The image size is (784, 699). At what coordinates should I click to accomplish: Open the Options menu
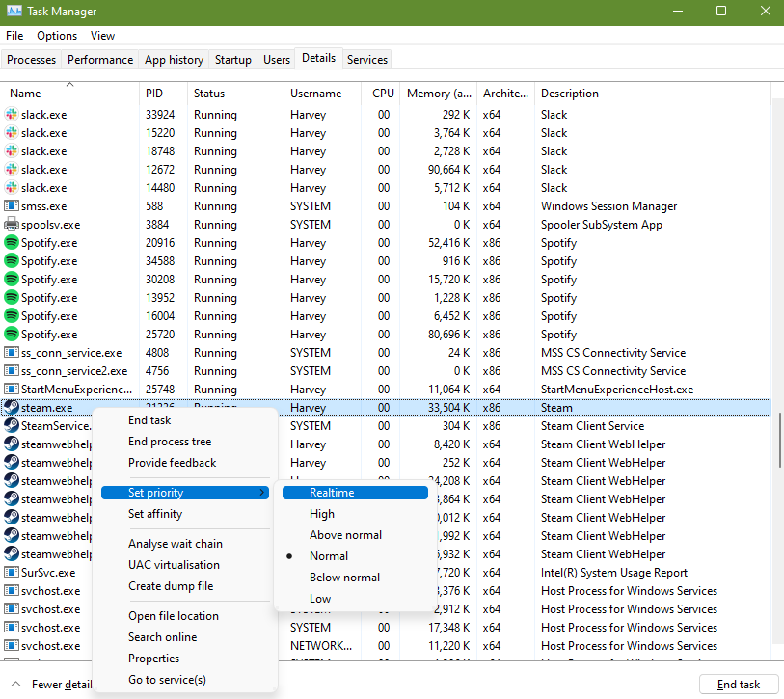click(57, 36)
